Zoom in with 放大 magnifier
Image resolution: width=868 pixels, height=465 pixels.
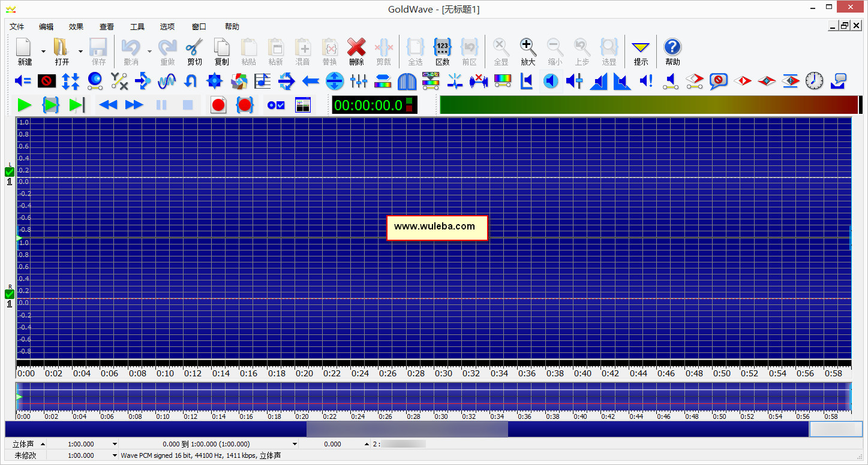[527, 52]
